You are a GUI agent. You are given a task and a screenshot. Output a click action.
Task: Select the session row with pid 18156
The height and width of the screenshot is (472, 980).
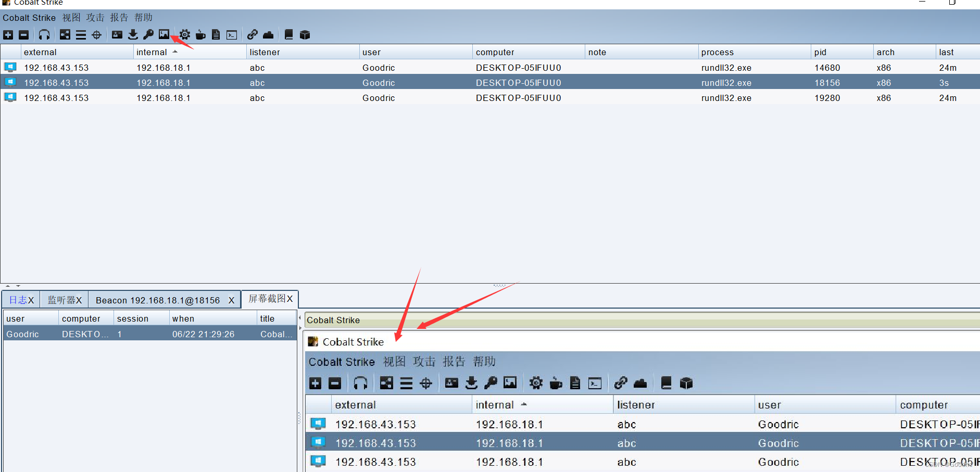pyautogui.click(x=490, y=82)
